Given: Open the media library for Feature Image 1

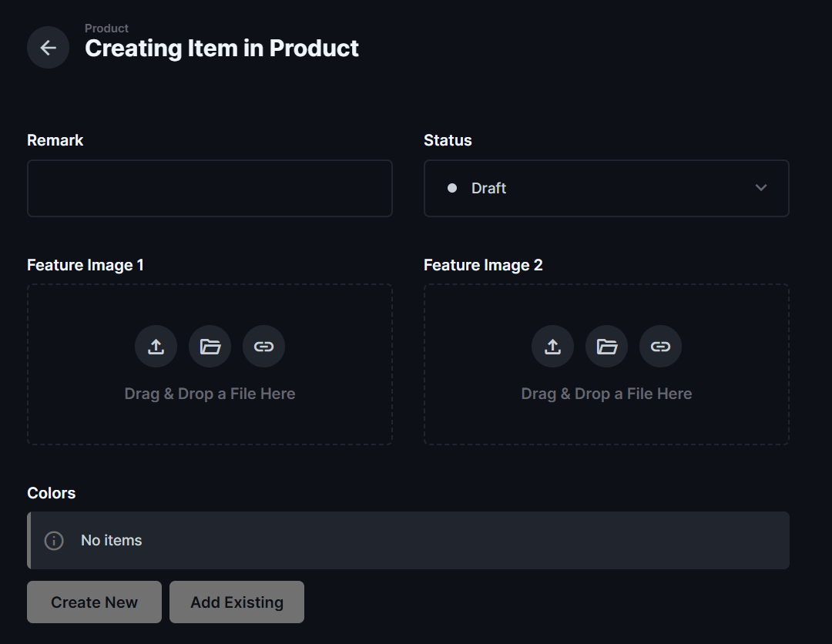Looking at the screenshot, I should click(x=210, y=346).
